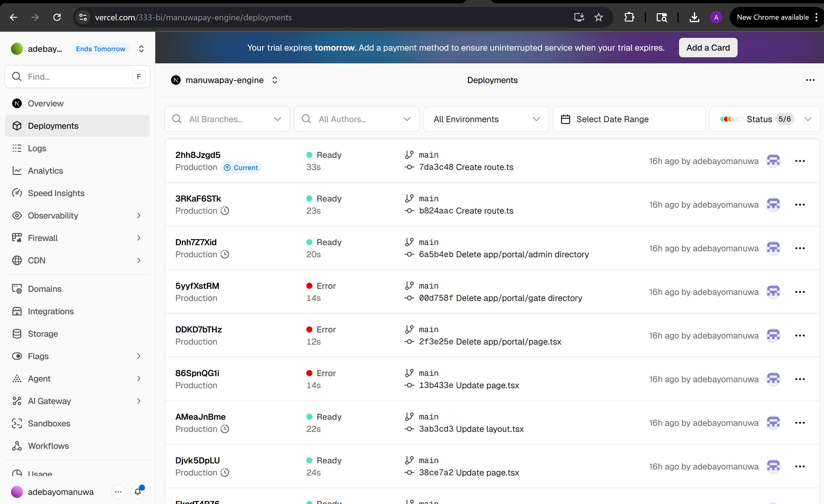Open Chrome downloads icon
Image resolution: width=824 pixels, height=504 pixels.
(694, 17)
